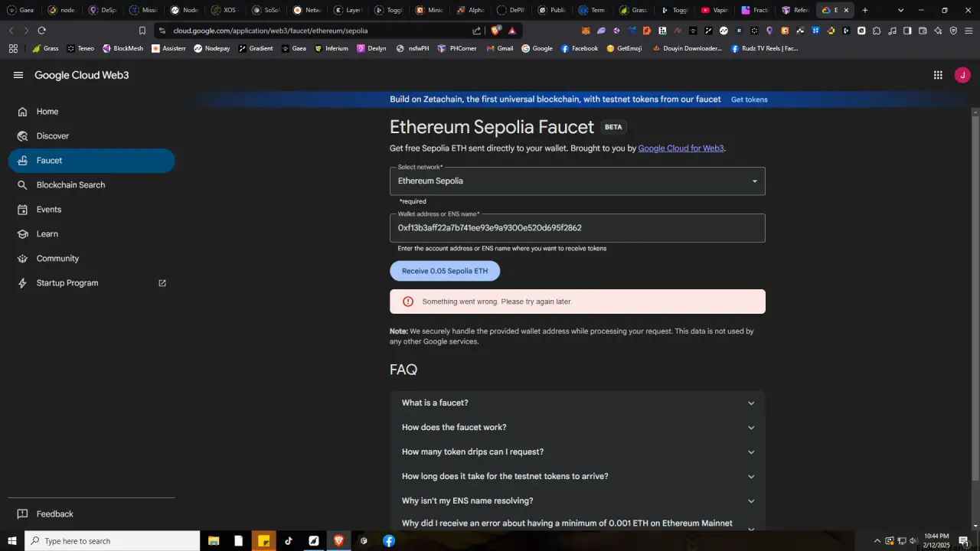The image size is (980, 551).
Task: Open the browser extensions puzzle icon
Action: tap(877, 31)
